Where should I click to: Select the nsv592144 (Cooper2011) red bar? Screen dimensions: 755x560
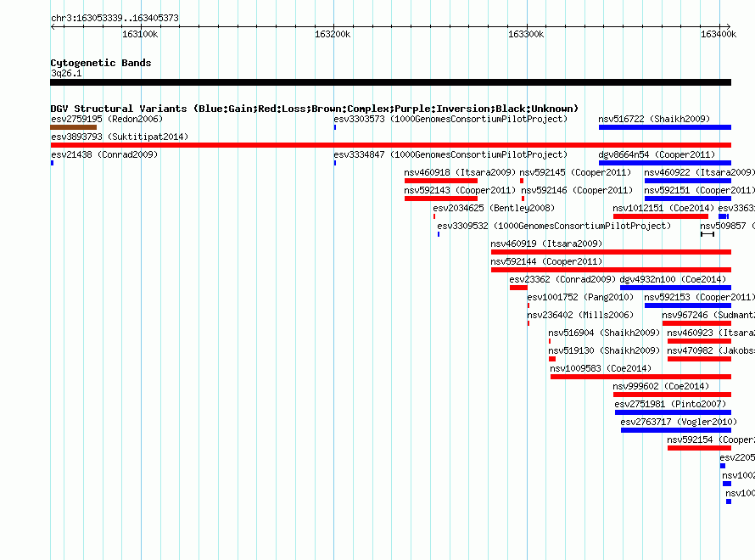click(x=611, y=270)
